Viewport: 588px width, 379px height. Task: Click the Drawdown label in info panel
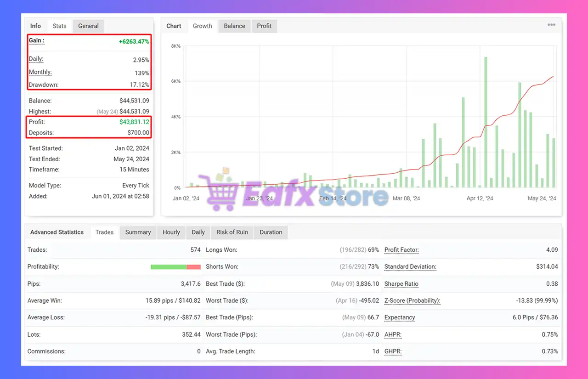tap(43, 85)
